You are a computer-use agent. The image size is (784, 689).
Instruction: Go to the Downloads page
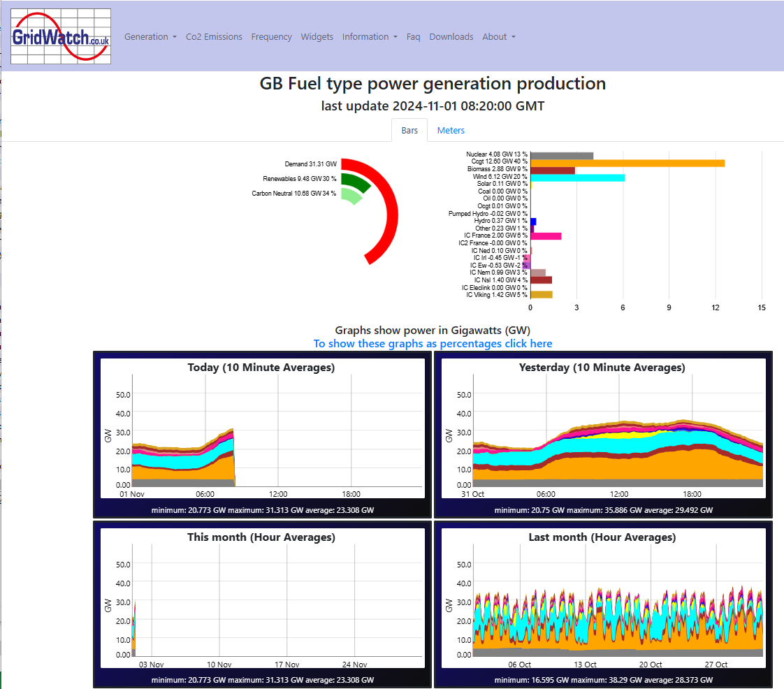[x=451, y=36]
